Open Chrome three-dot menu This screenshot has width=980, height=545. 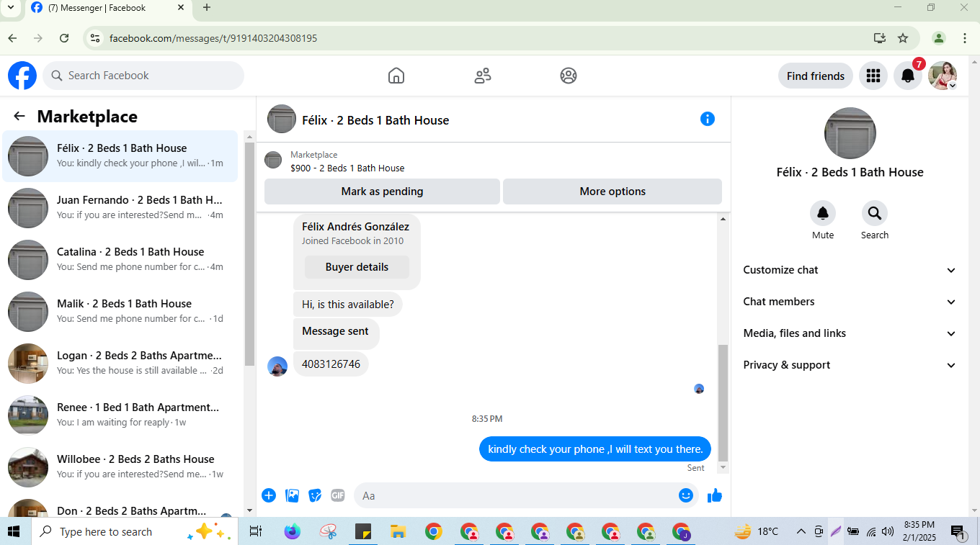click(x=964, y=38)
